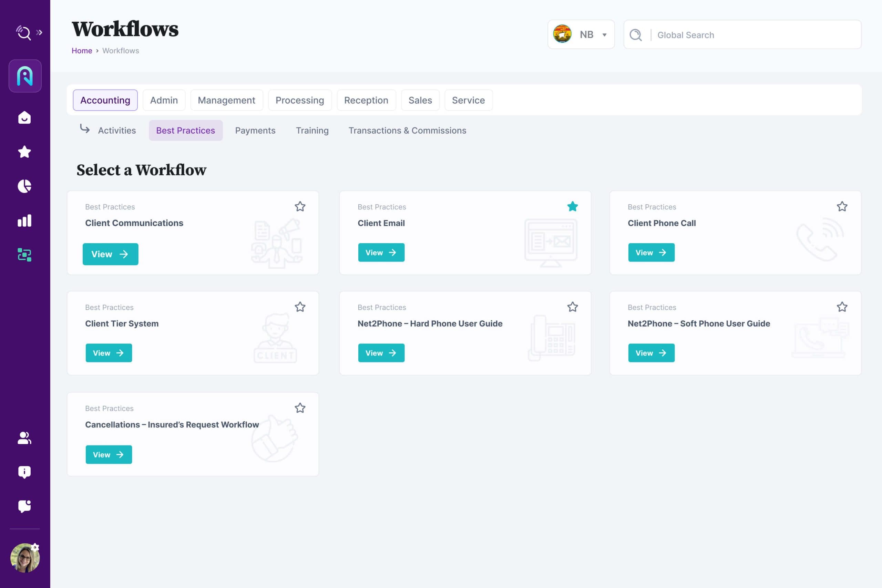Select the Payments sub-tab
Viewport: 882px width, 588px height.
[255, 131]
